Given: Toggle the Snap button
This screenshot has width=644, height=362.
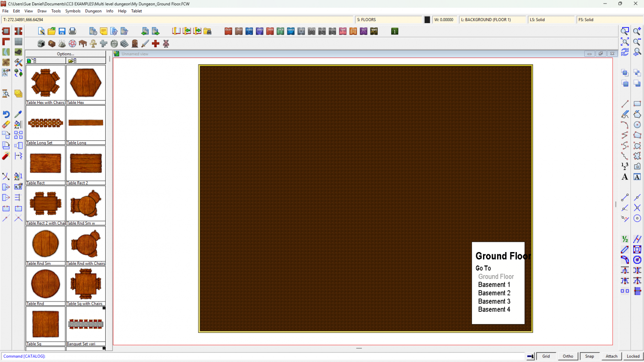Looking at the screenshot, I should 589,356.
